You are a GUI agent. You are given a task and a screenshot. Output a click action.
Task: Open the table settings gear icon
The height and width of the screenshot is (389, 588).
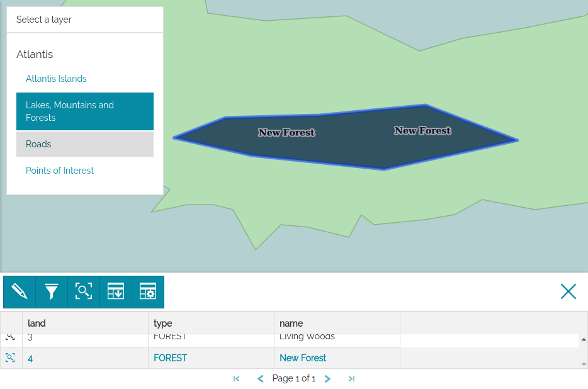tap(148, 291)
